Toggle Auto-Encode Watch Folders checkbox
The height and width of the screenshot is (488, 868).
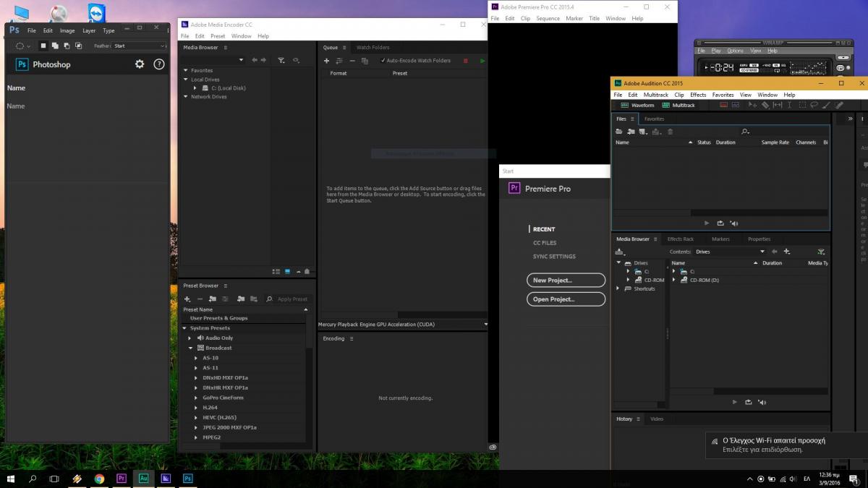coord(383,61)
